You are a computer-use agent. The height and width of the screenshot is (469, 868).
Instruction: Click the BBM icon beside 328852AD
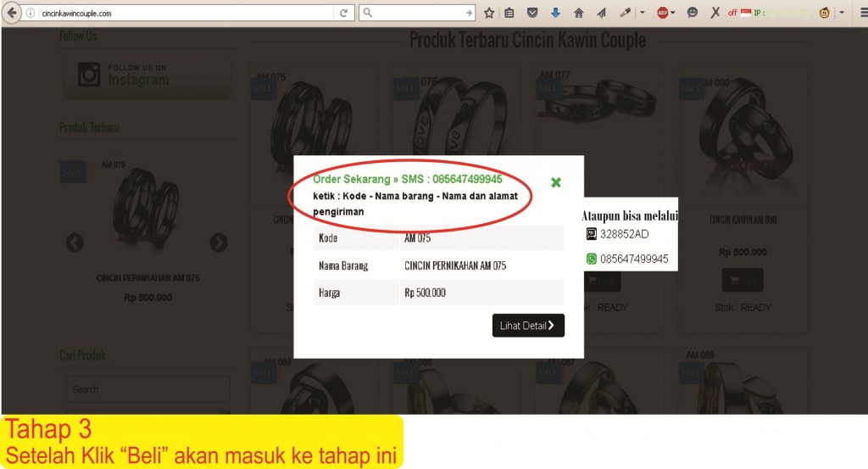click(591, 234)
